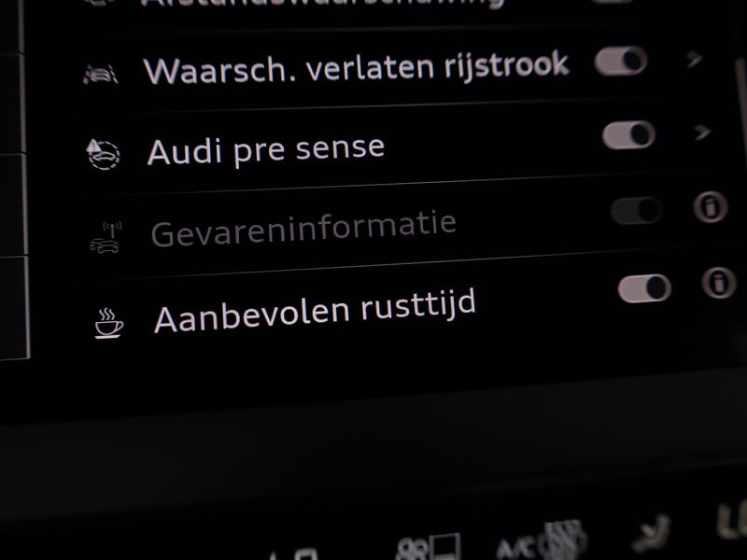
Task: Toggle the Aanbevolen rusttijd switch
Action: [x=644, y=288]
